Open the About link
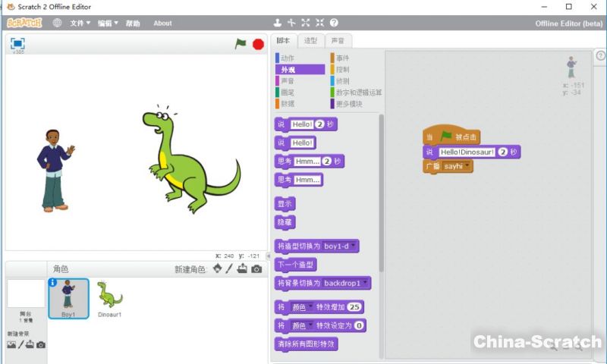Image resolution: width=607 pixels, height=364 pixels. pyautogui.click(x=162, y=24)
